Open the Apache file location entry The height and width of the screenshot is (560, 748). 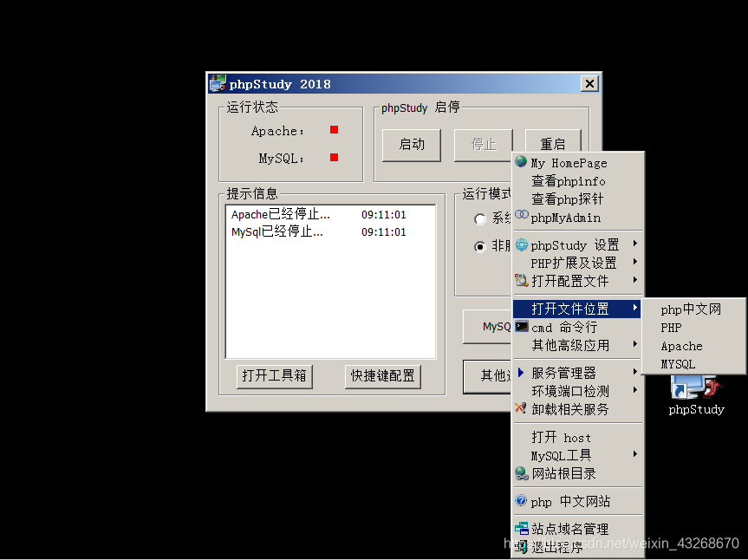693,346
